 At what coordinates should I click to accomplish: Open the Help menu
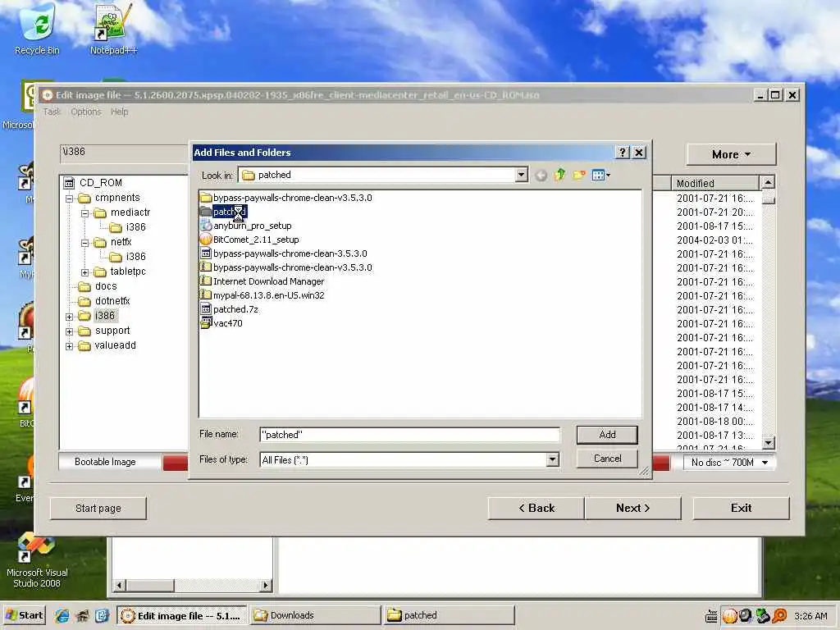[x=120, y=112]
